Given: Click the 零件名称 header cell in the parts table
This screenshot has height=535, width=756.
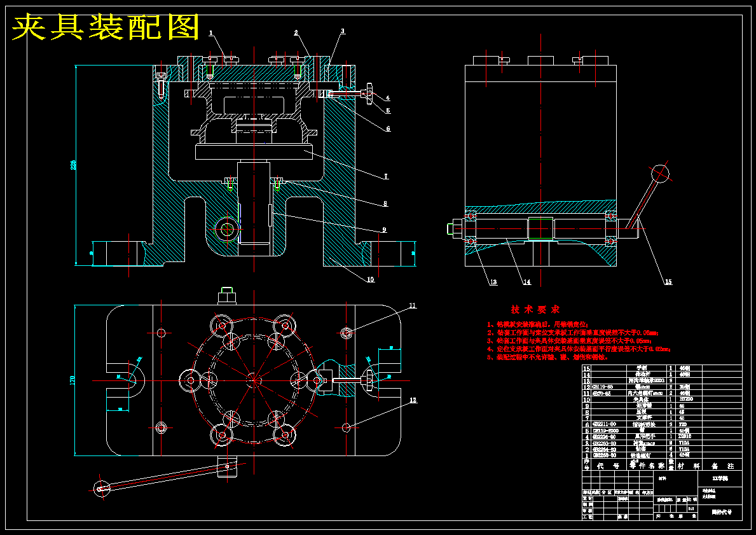Looking at the screenshot, I should pyautogui.click(x=647, y=466).
